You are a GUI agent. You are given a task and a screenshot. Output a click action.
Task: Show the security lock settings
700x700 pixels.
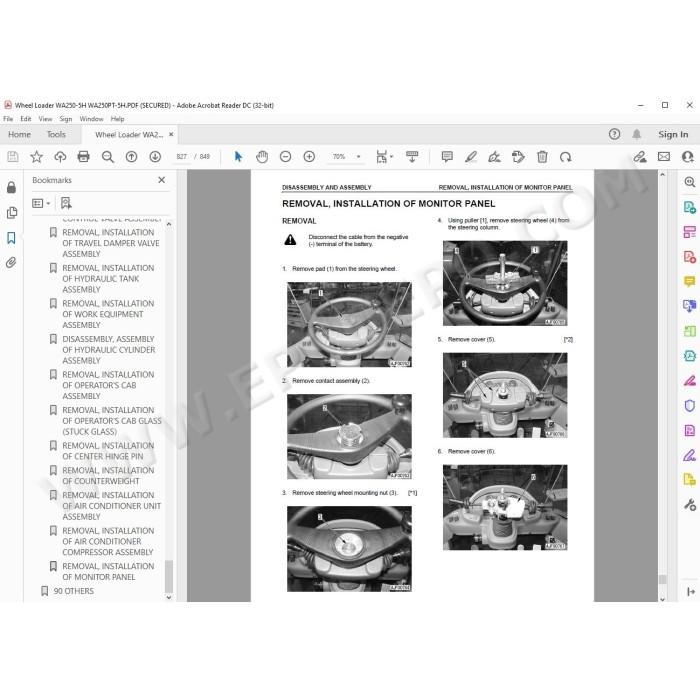(x=12, y=187)
